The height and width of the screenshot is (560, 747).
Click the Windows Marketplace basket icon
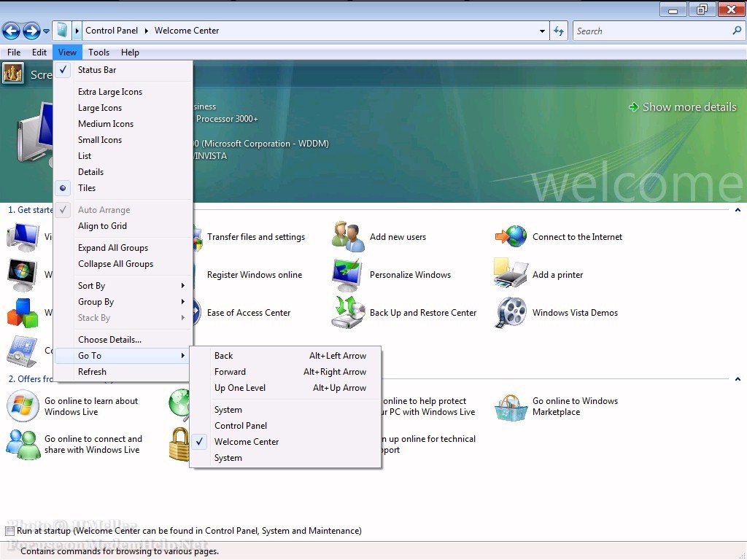(511, 408)
